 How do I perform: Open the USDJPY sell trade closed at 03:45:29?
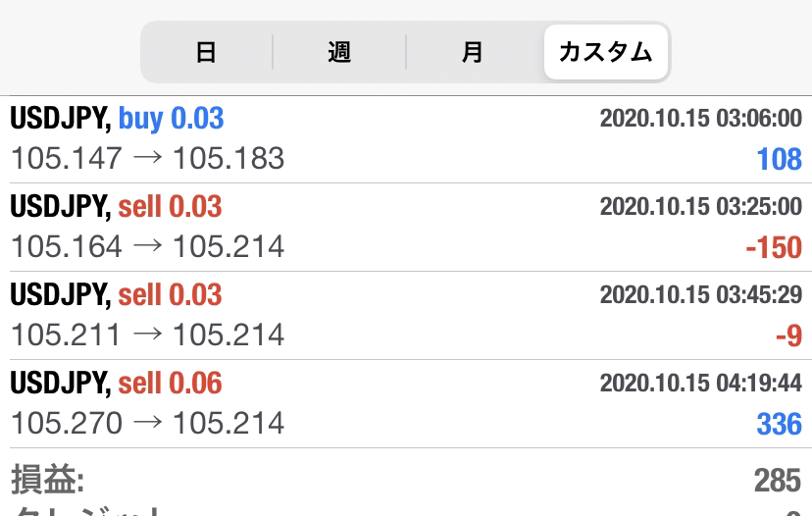tap(406, 316)
